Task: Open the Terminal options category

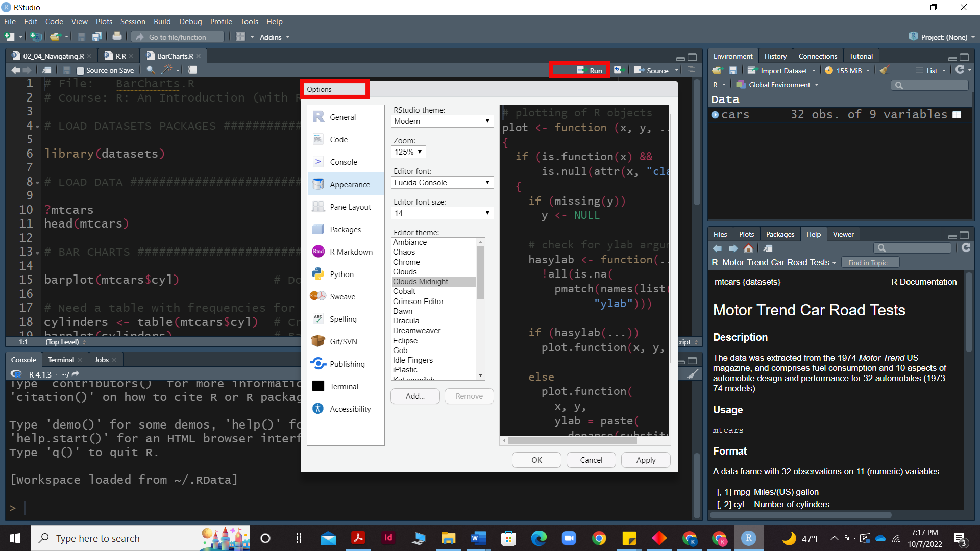Action: [x=346, y=387]
